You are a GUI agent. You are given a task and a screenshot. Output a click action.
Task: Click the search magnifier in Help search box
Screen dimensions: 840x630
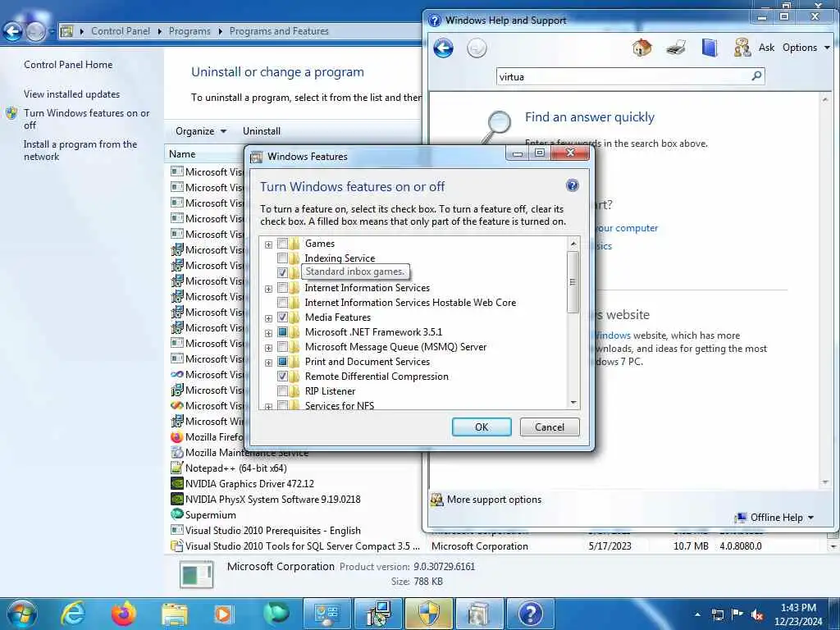pyautogui.click(x=756, y=76)
